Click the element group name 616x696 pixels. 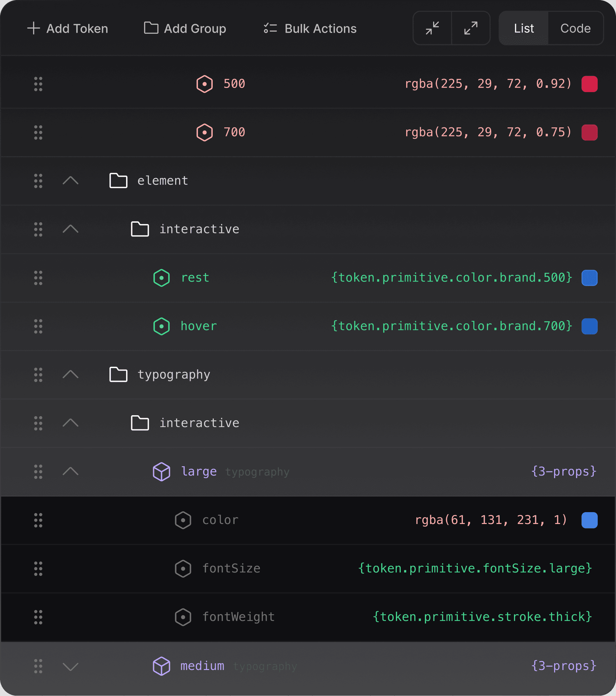[162, 180]
